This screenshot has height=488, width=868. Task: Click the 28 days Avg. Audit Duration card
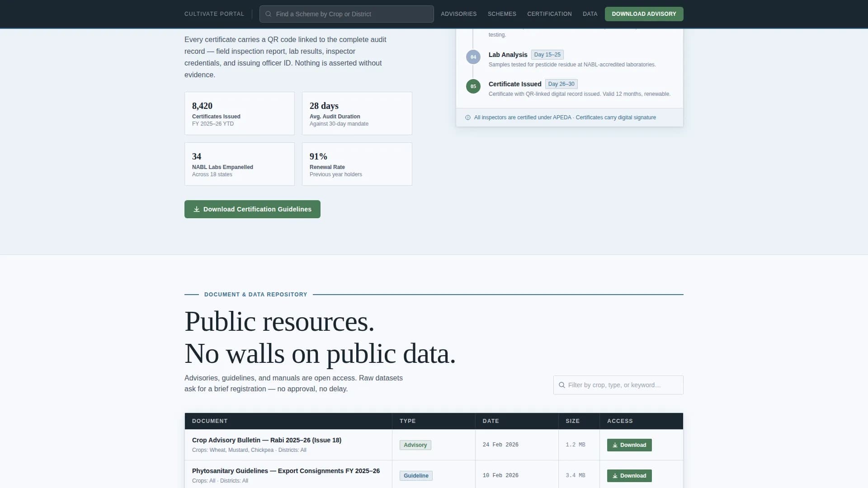(x=357, y=113)
